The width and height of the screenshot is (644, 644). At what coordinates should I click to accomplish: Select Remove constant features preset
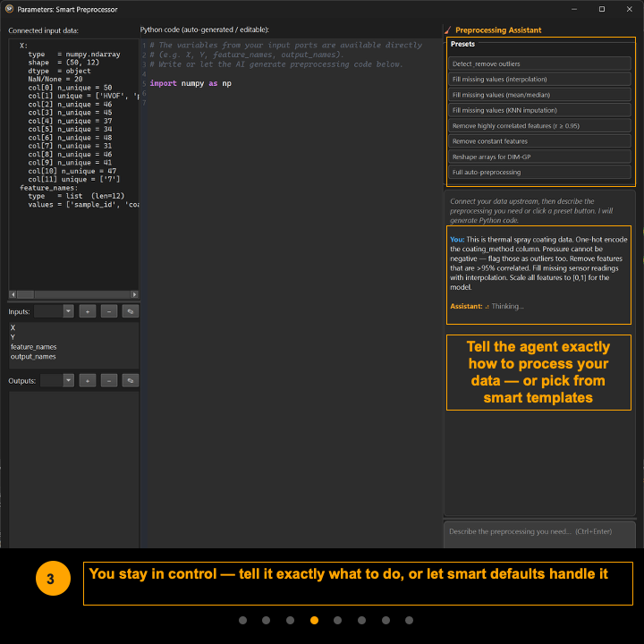point(539,141)
